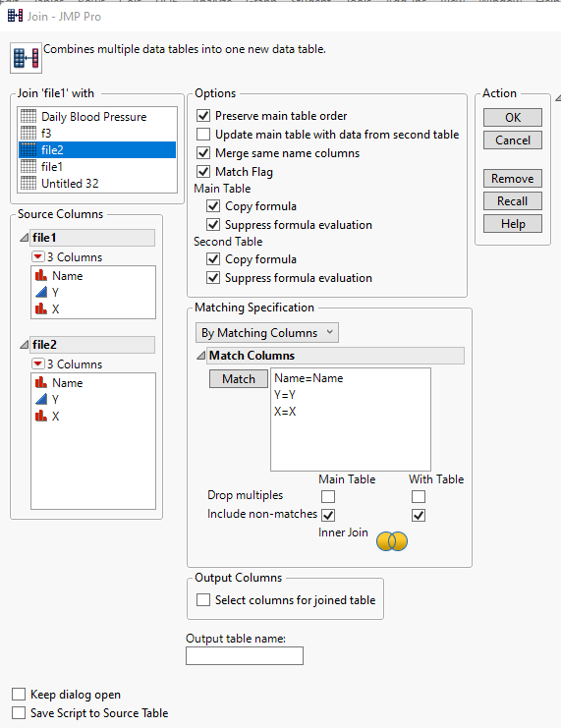
Task: Click the nominal icon of X under file1
Action: click(41, 308)
